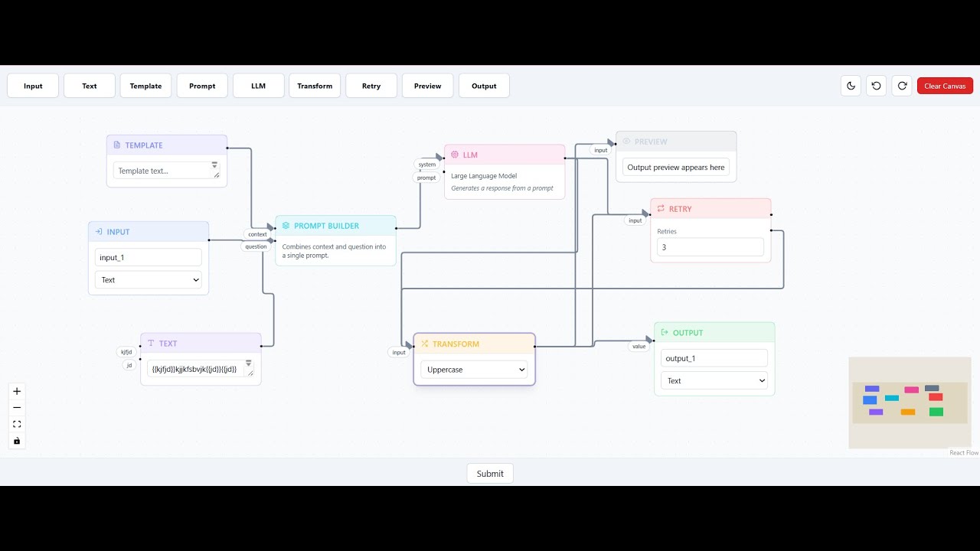Click the Output preview appears here text
980x551 pixels.
(x=676, y=168)
